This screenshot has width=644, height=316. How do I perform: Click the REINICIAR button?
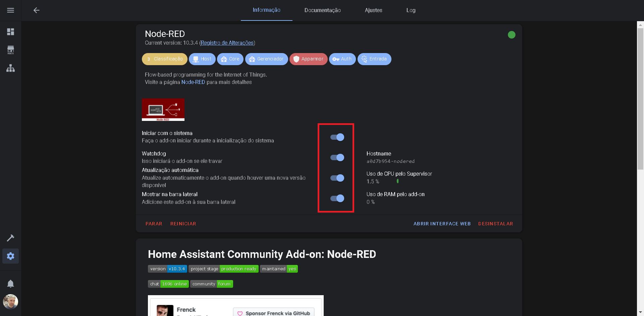click(183, 224)
